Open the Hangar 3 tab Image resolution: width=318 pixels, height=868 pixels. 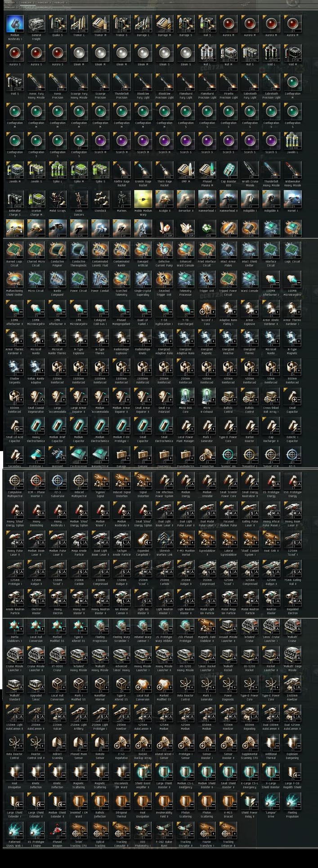tap(44, 3)
